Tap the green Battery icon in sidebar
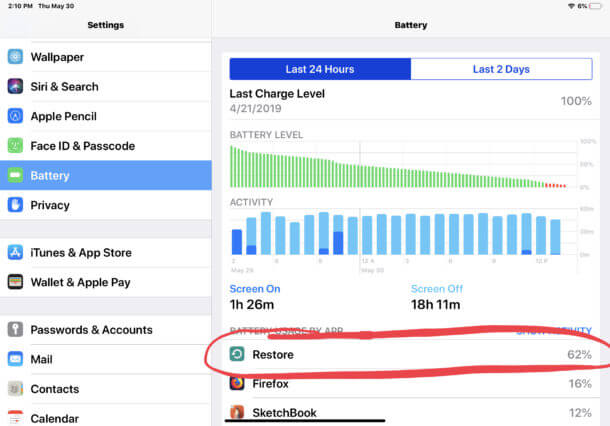 (15, 175)
